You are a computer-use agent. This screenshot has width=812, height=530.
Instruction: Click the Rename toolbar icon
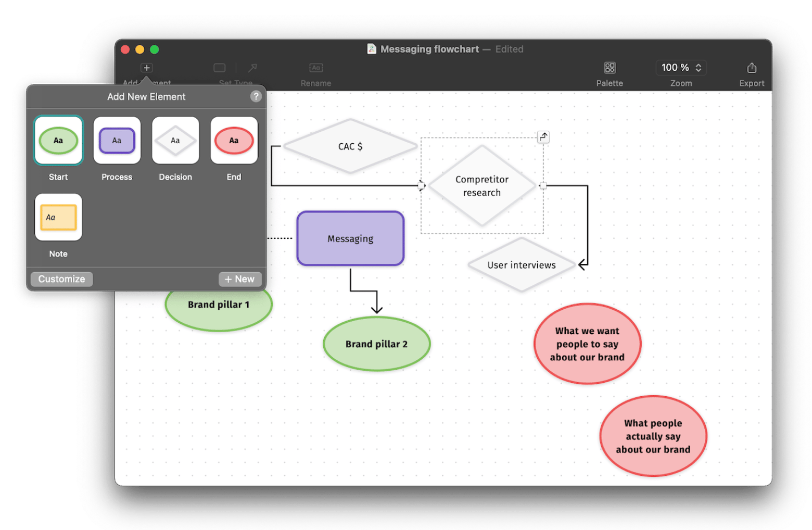pyautogui.click(x=315, y=68)
